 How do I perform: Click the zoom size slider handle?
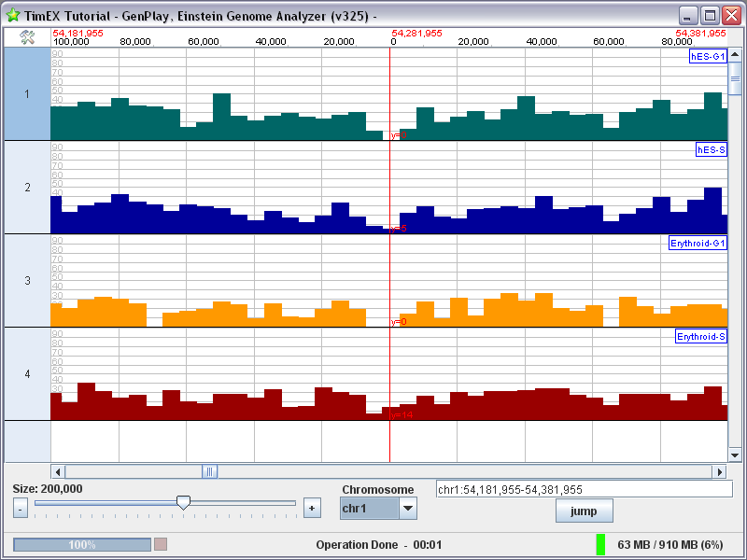[x=183, y=503]
